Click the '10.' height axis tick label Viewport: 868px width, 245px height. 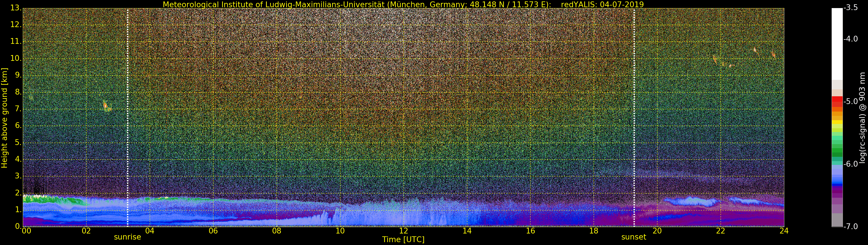16,58
